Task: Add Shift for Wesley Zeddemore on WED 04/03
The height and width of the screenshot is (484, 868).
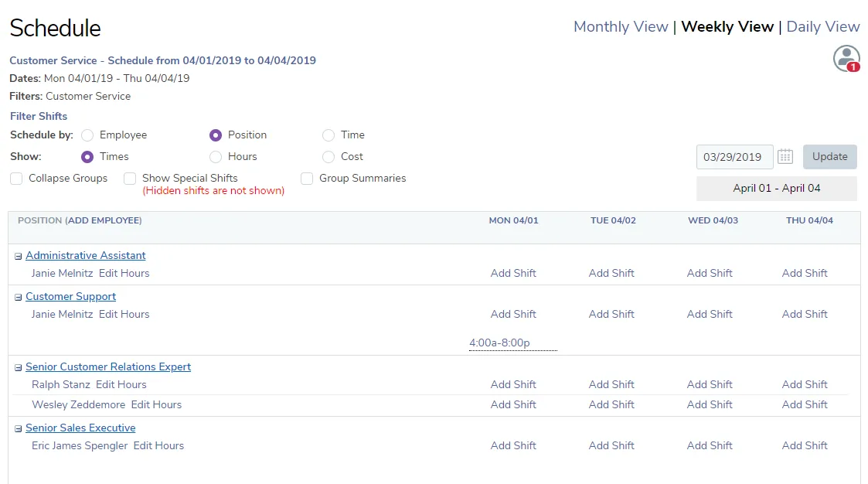Action: tap(710, 405)
